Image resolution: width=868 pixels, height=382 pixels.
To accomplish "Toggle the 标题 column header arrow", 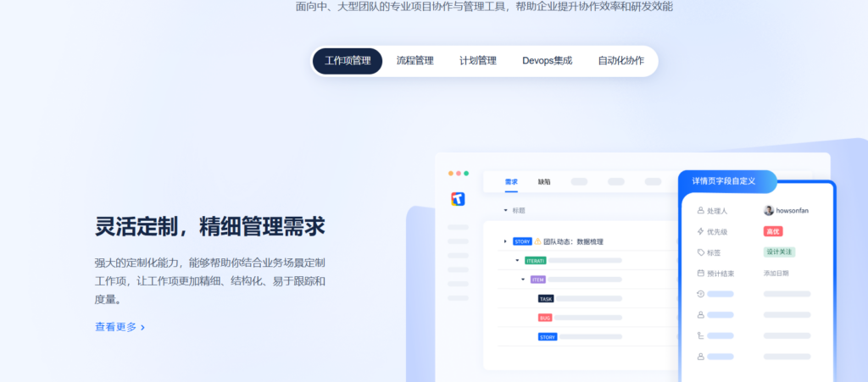I will tap(506, 210).
